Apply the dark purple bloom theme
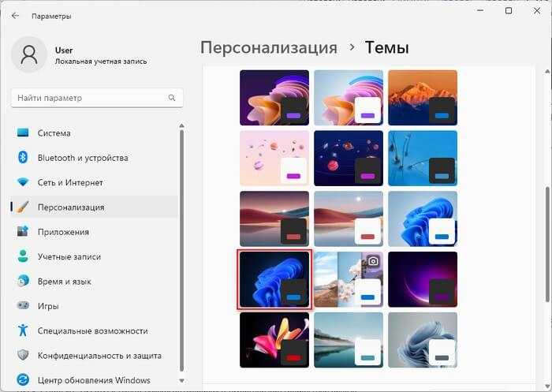The height and width of the screenshot is (392, 552). point(274,98)
